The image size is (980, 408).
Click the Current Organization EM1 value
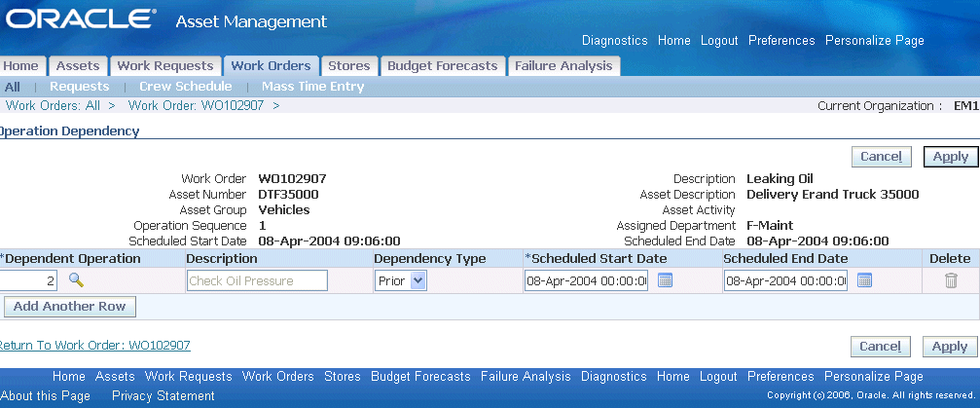pos(966,106)
